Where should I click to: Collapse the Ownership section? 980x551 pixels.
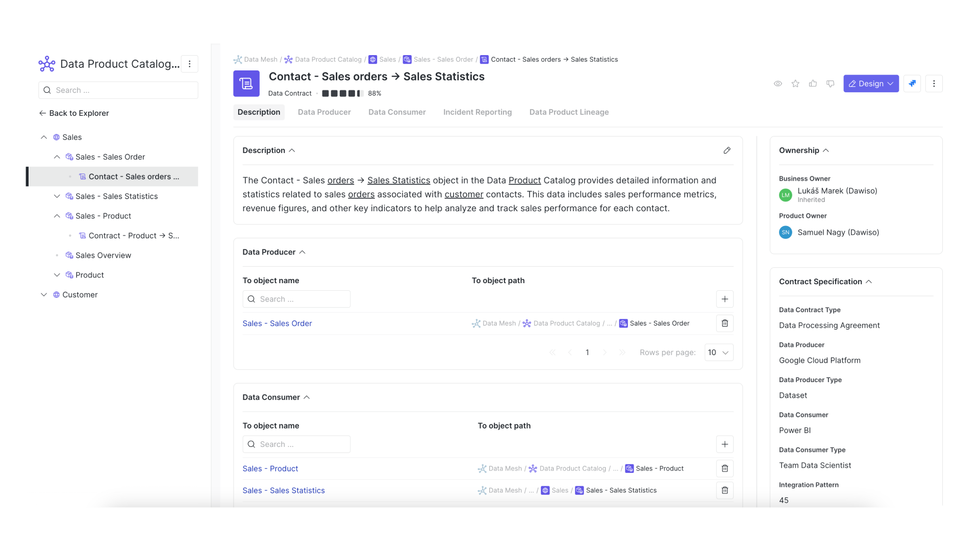tap(826, 151)
